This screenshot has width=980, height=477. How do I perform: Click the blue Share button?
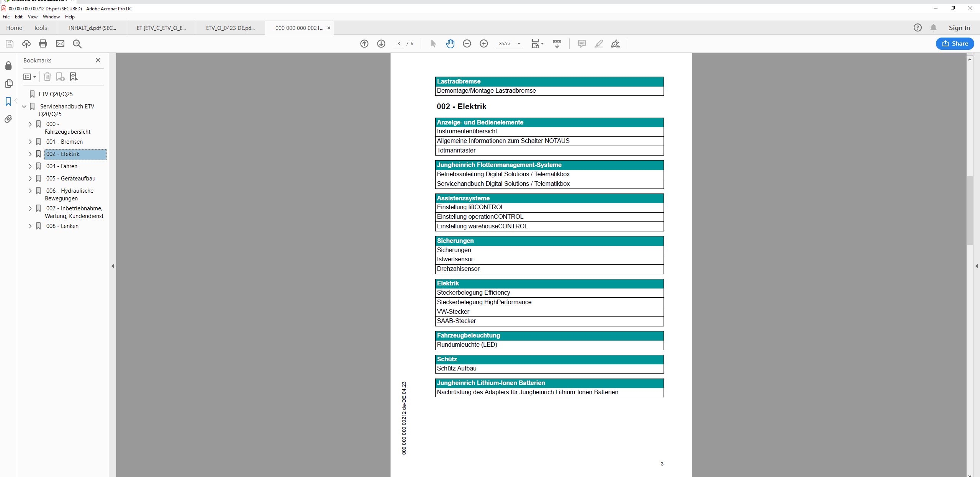[x=955, y=44]
